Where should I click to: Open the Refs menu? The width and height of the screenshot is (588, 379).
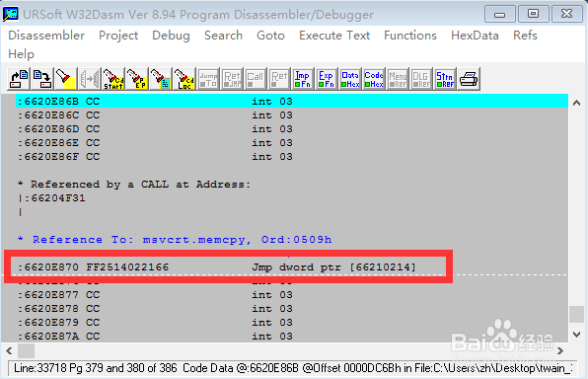526,36
